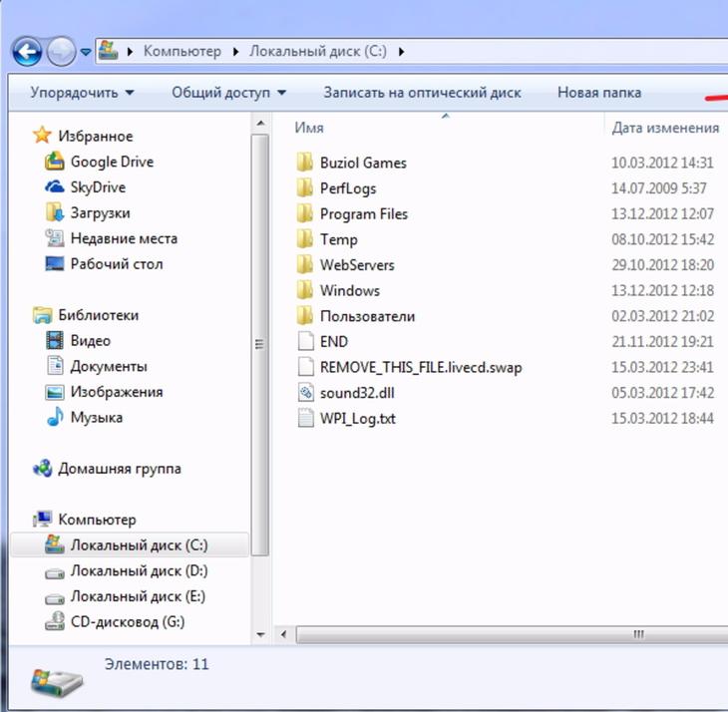Select Локальный диск (C:) in the tree
The image size is (728, 712).
130,544
